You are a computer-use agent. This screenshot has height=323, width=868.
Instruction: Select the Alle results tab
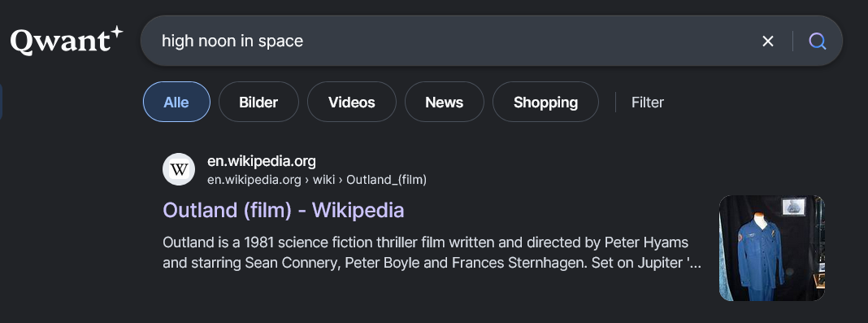point(176,102)
